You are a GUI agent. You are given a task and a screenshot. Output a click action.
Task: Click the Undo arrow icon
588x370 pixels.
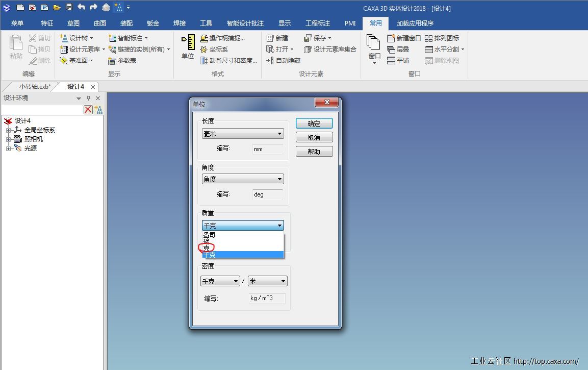(x=82, y=7)
